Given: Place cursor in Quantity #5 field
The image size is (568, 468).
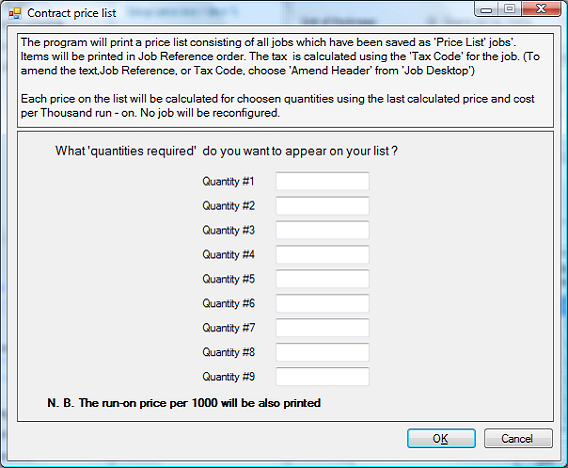Looking at the screenshot, I should pos(322,279).
